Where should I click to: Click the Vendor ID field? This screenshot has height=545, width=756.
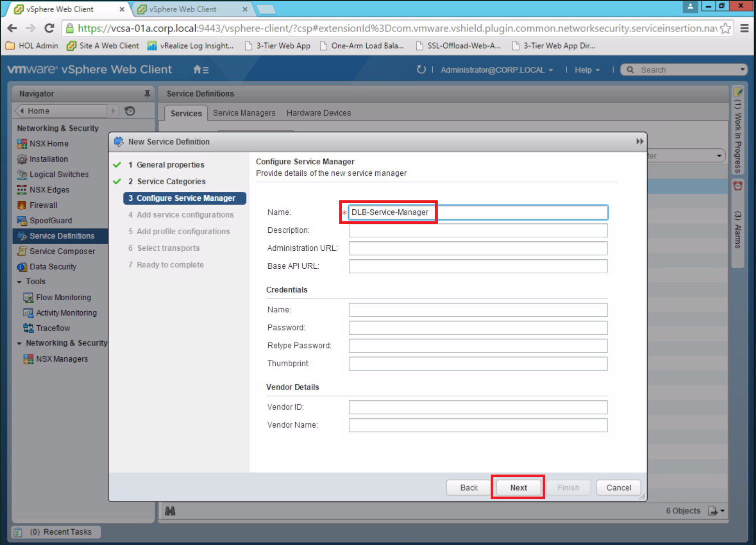478,407
